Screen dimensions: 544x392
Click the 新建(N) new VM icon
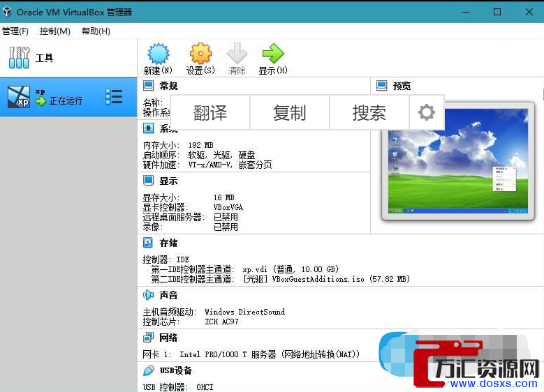click(x=159, y=54)
